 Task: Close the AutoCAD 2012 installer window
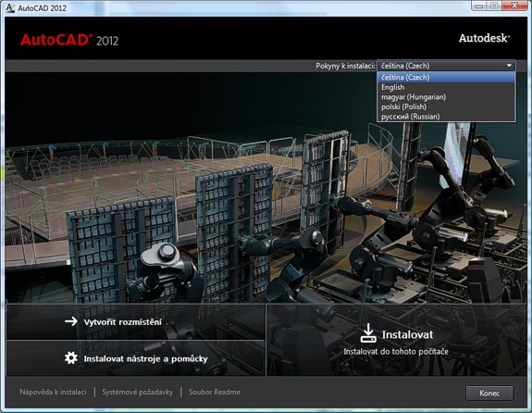[514, 6]
